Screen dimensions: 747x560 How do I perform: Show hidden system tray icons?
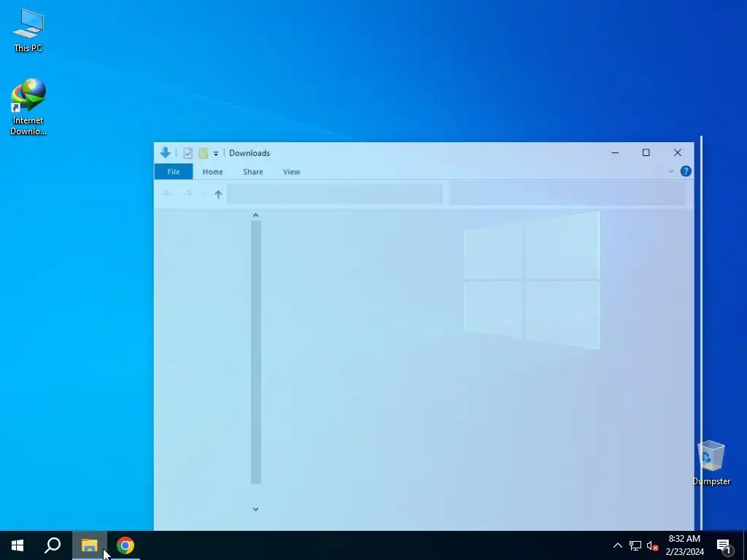click(617, 545)
